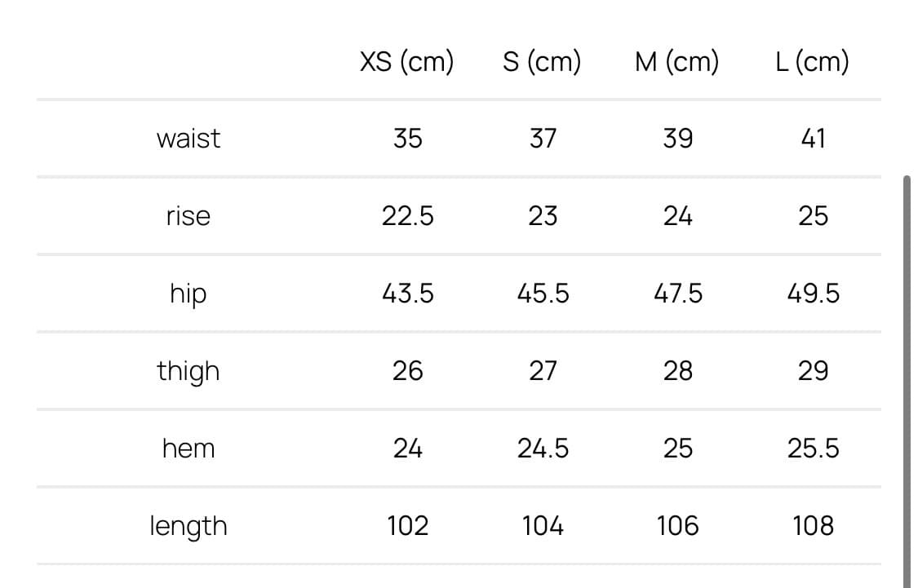Select the L (cm) column header
Viewport: 918px width, 588px height.
coord(812,61)
